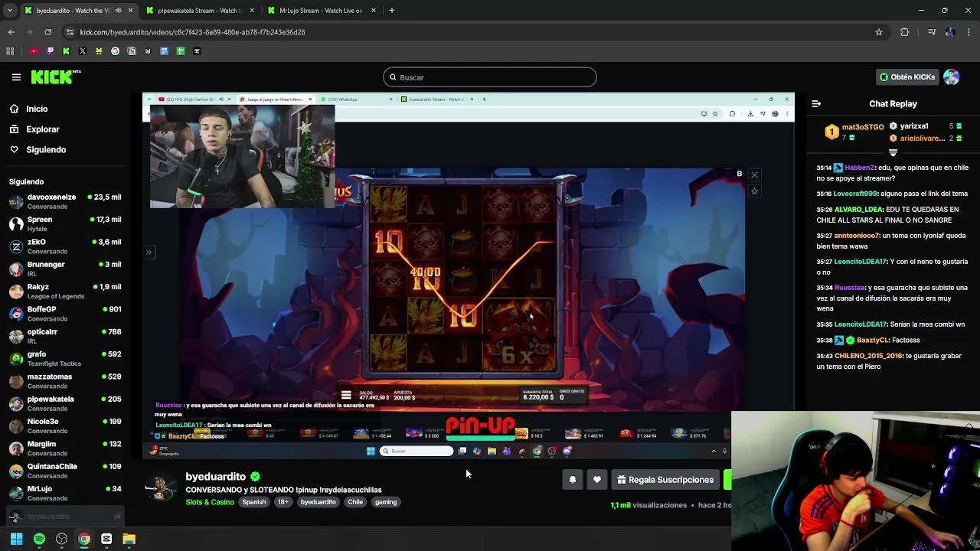Open Chrome profile avatar
The height and width of the screenshot is (551, 980).
(949, 32)
